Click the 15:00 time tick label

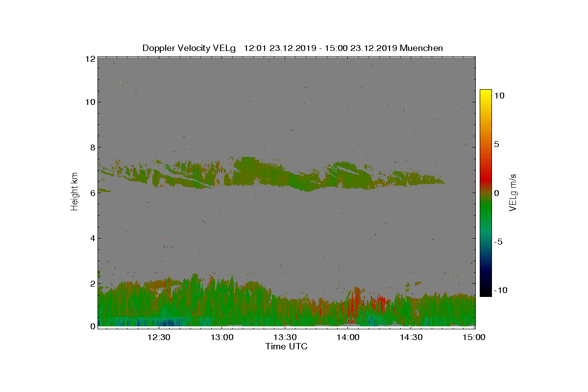[x=474, y=337]
